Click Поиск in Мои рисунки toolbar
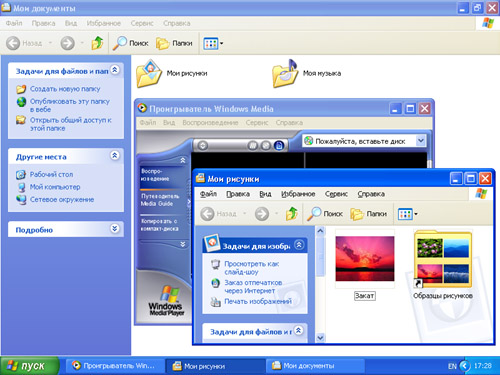 pyautogui.click(x=325, y=214)
